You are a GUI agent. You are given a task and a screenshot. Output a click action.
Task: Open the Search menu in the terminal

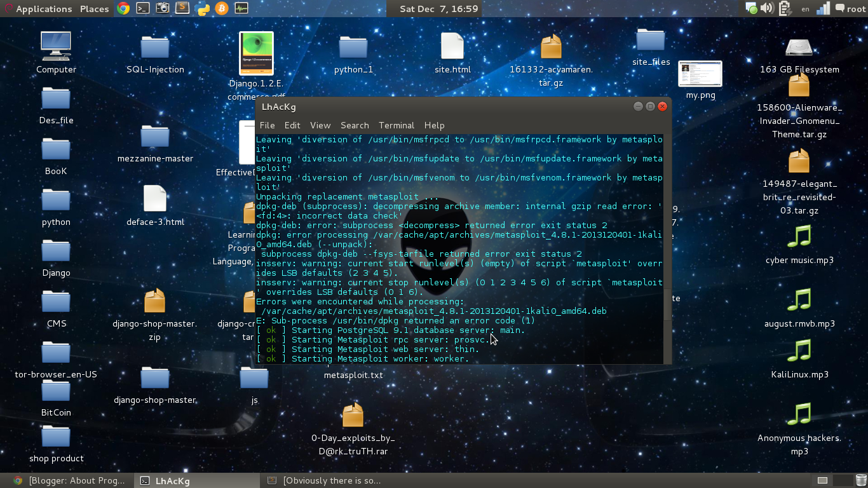355,125
